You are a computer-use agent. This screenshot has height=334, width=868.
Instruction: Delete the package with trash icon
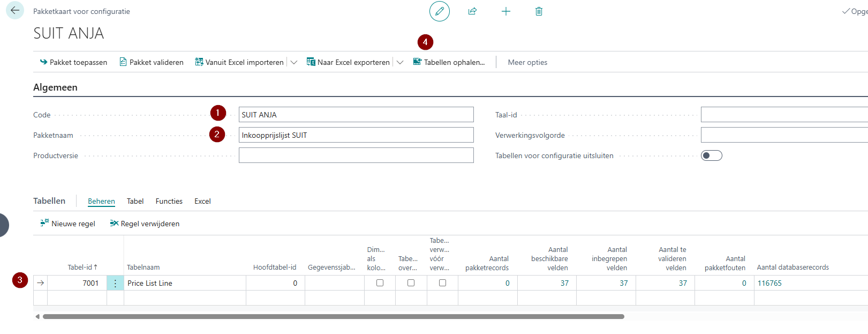tap(539, 11)
